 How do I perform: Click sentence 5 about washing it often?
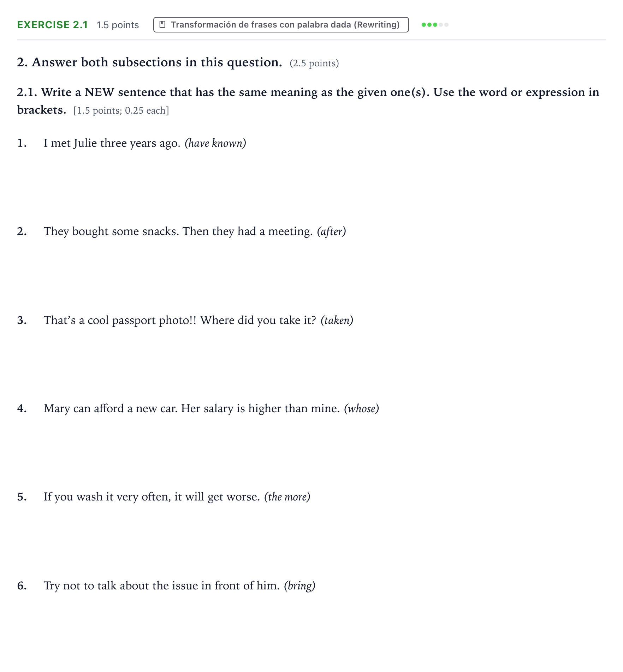click(x=152, y=497)
